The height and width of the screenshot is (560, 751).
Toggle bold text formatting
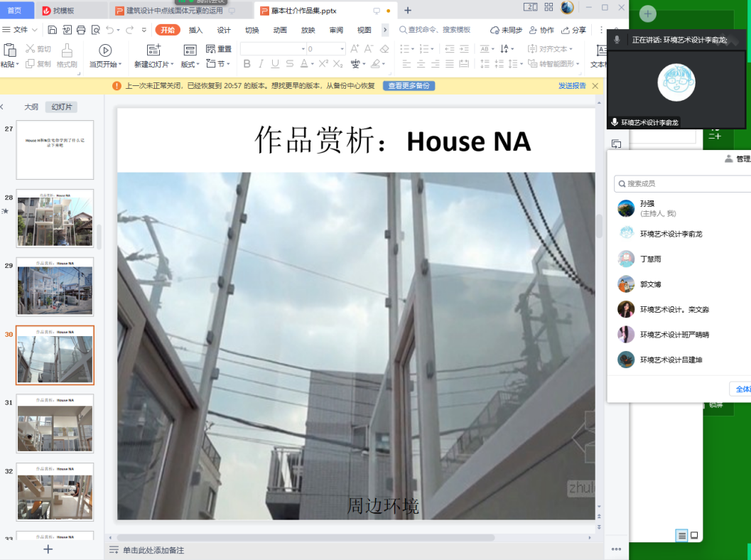(x=245, y=64)
